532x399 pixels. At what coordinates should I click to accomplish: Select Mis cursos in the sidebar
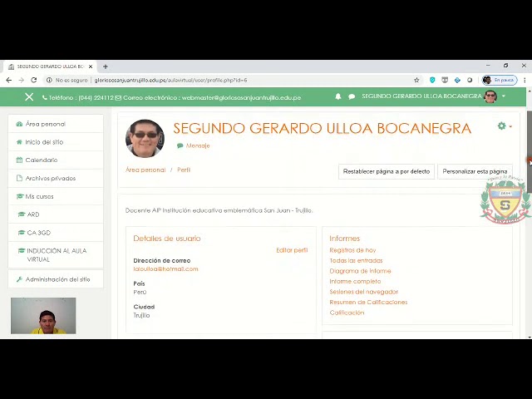coord(39,196)
